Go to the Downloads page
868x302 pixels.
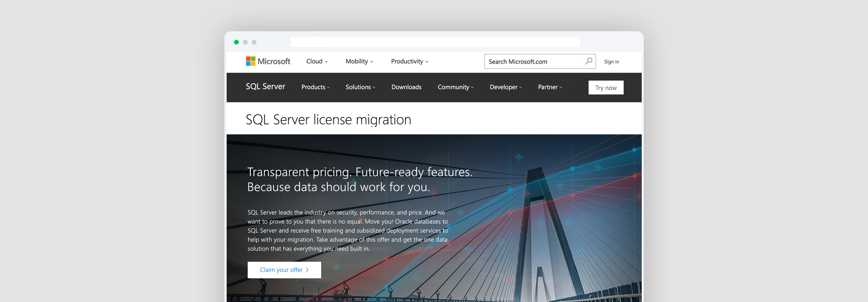pos(406,87)
